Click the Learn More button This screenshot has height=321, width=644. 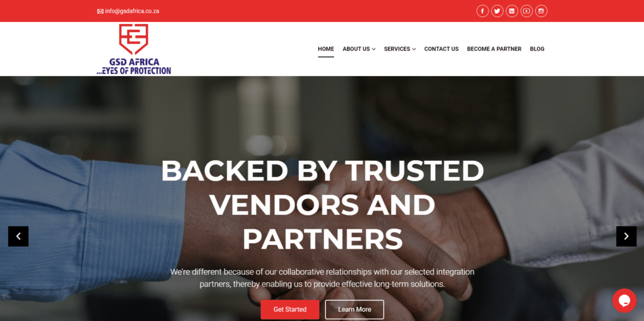[355, 310]
